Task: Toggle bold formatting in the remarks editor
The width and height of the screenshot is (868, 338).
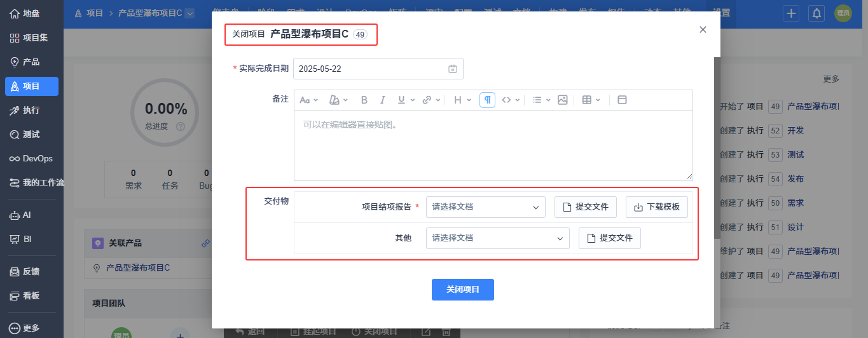Action: click(x=364, y=100)
